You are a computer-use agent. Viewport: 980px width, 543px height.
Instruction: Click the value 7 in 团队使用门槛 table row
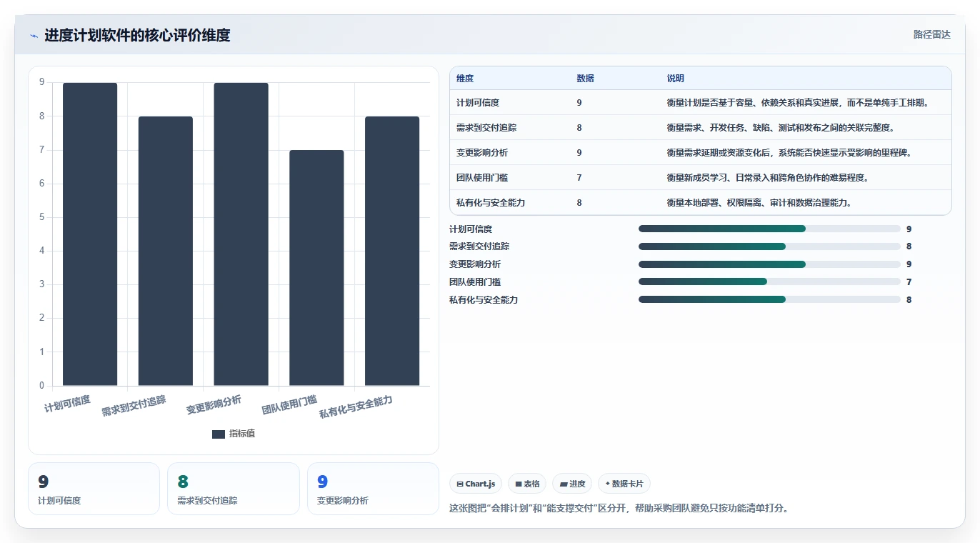click(x=579, y=178)
